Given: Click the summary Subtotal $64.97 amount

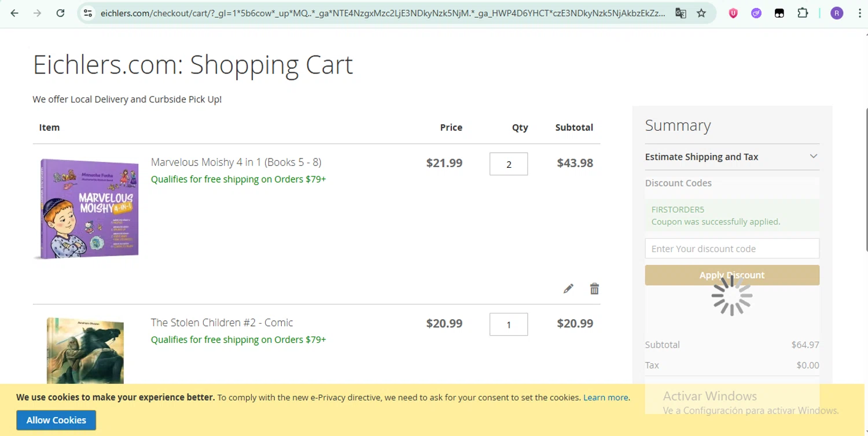Looking at the screenshot, I should pyautogui.click(x=805, y=345).
